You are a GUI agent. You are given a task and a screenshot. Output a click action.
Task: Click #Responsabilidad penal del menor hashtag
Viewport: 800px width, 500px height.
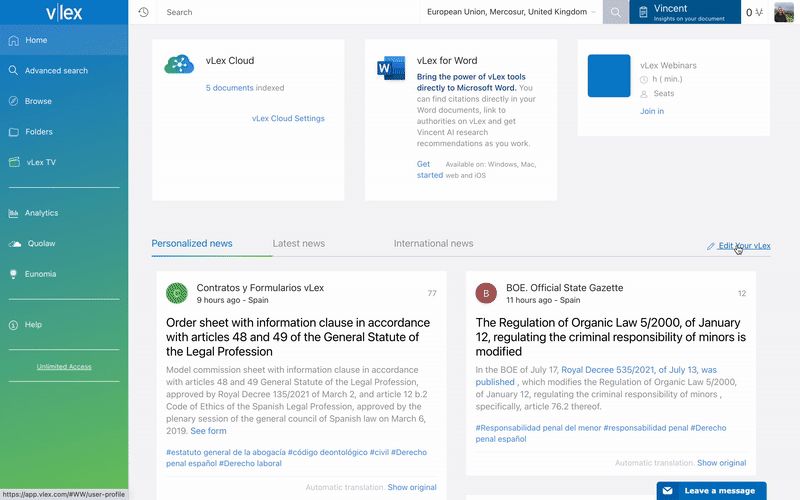point(538,428)
